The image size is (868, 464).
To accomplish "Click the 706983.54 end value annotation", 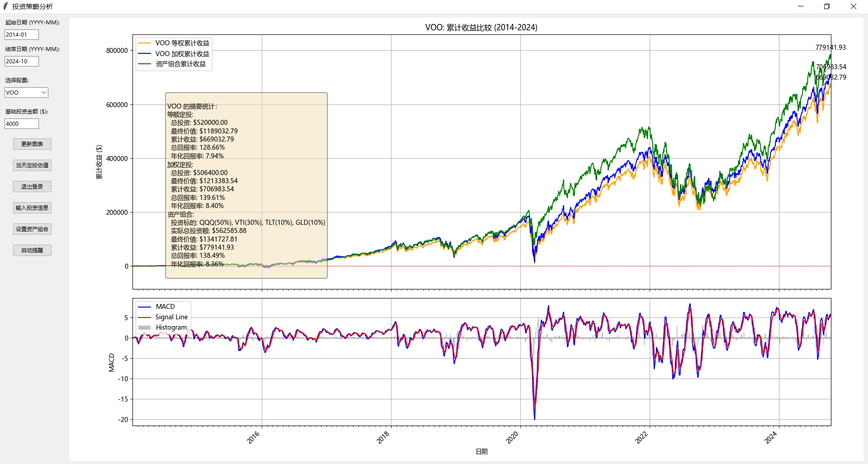I will pos(831,67).
